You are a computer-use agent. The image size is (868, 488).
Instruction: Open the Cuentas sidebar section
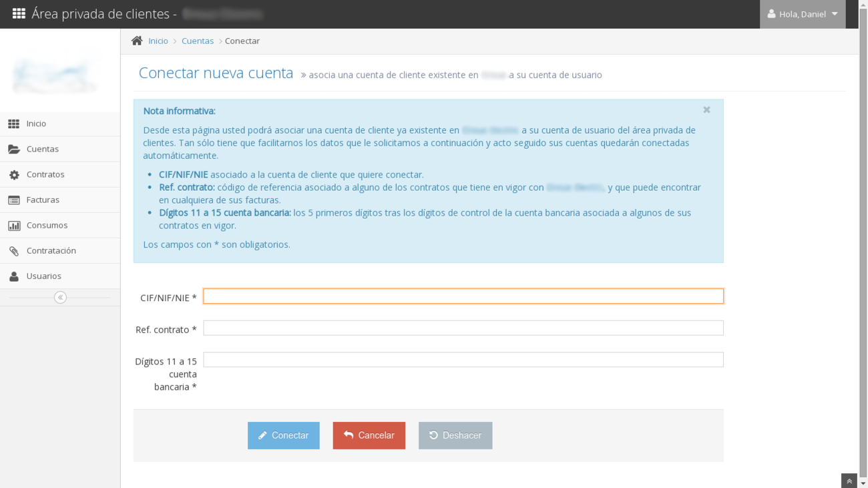pyautogui.click(x=43, y=149)
